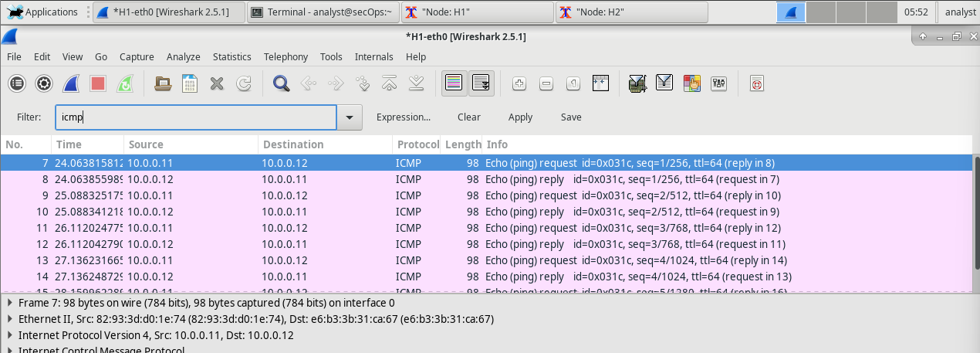The image size is (980, 353).
Task: Toggle auto scroll during live capture
Action: point(482,83)
